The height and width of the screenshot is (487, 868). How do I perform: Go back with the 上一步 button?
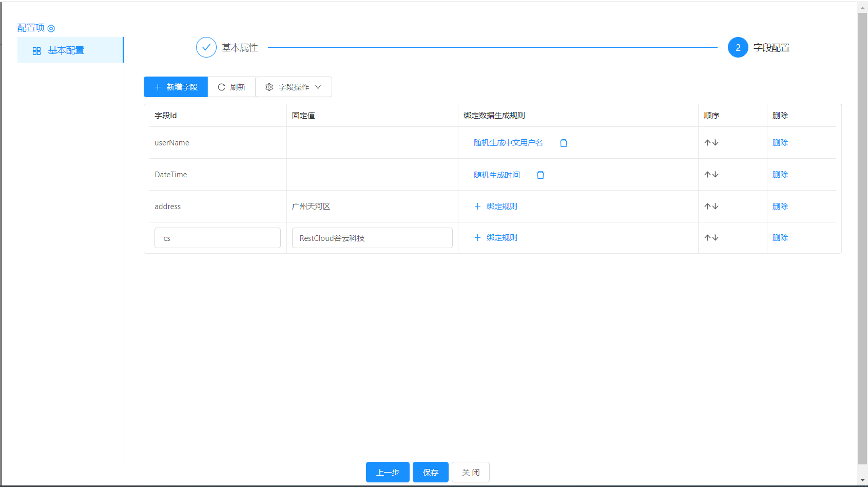(x=388, y=473)
